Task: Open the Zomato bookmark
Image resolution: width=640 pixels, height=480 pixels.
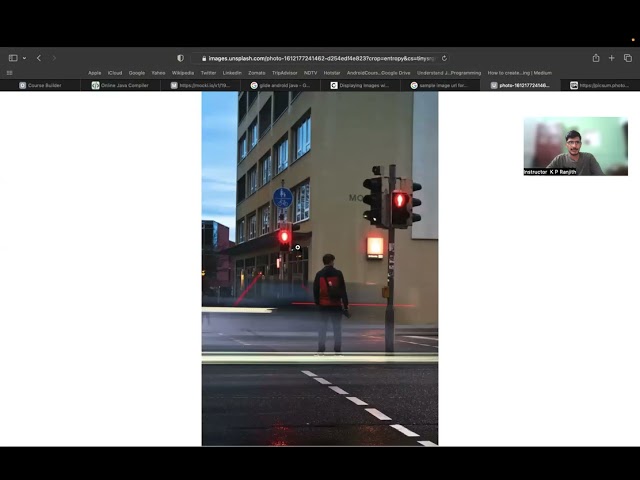Action: [x=257, y=73]
